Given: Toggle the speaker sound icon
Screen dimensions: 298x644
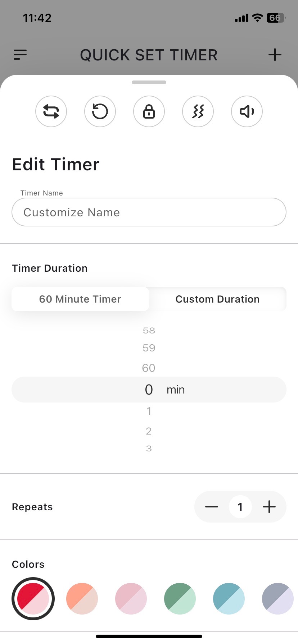Looking at the screenshot, I should coord(247,111).
